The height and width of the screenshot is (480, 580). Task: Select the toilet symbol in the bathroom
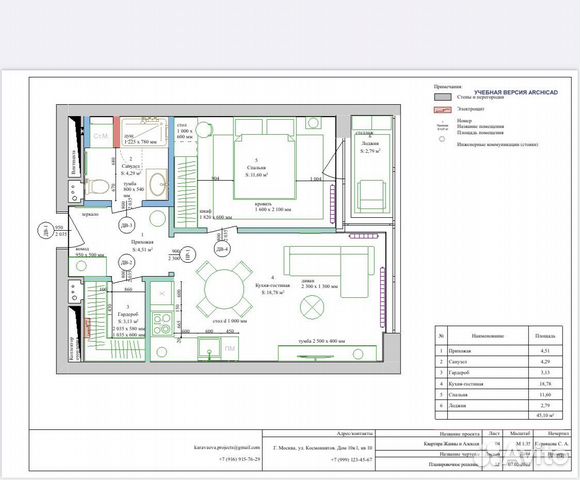(97, 187)
